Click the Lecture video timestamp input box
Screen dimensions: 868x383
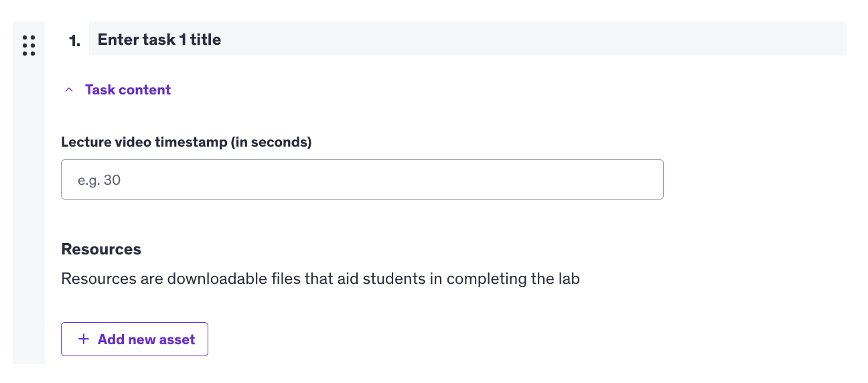tap(362, 179)
